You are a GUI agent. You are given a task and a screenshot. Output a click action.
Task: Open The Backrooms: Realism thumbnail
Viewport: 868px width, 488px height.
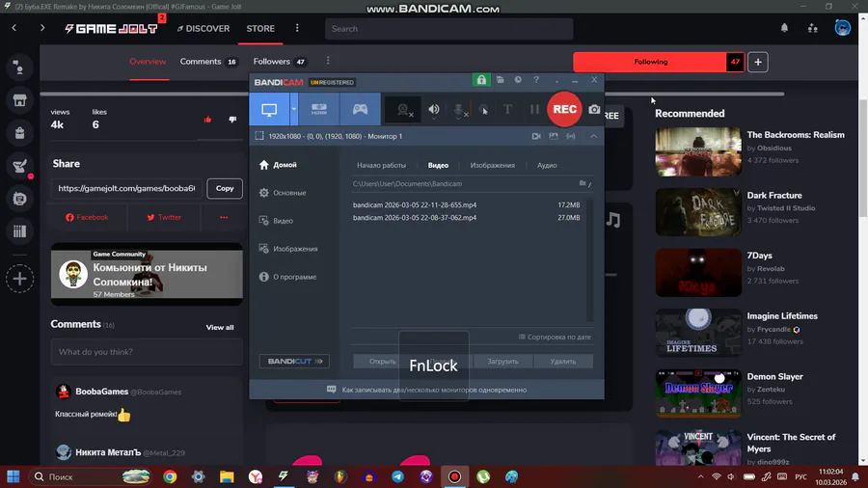point(698,152)
